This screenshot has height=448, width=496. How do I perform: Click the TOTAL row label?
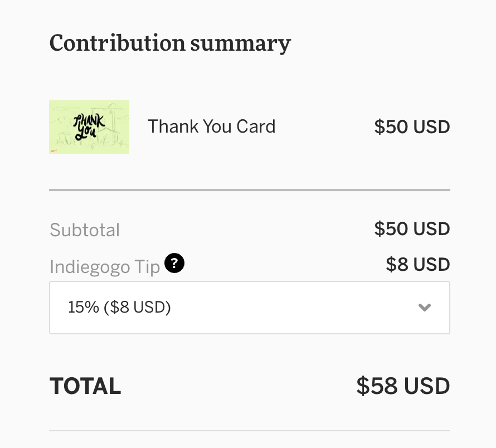85,385
